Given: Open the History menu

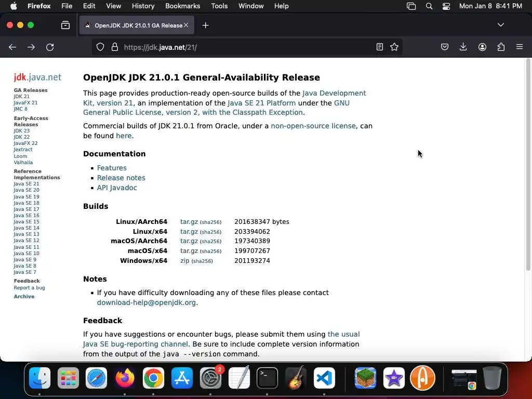Looking at the screenshot, I should (143, 6).
